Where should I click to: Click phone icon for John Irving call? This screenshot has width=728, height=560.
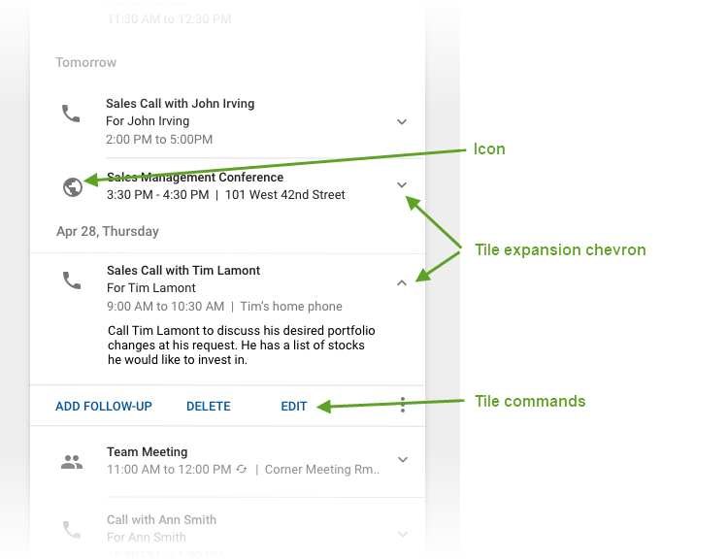(x=71, y=114)
